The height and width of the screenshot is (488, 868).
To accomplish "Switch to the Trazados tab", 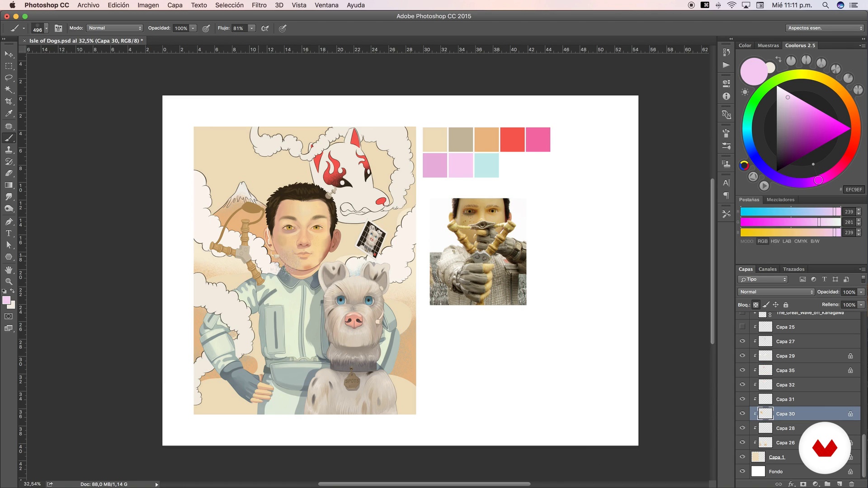I will 794,269.
